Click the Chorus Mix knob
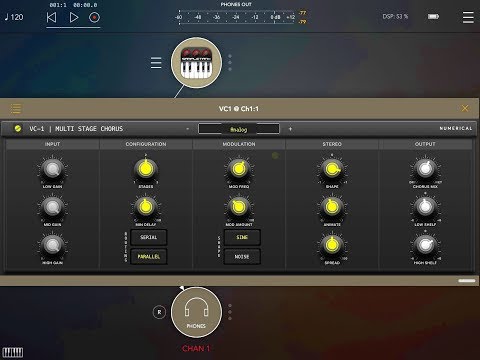The height and width of the screenshot is (360, 480). [425, 169]
